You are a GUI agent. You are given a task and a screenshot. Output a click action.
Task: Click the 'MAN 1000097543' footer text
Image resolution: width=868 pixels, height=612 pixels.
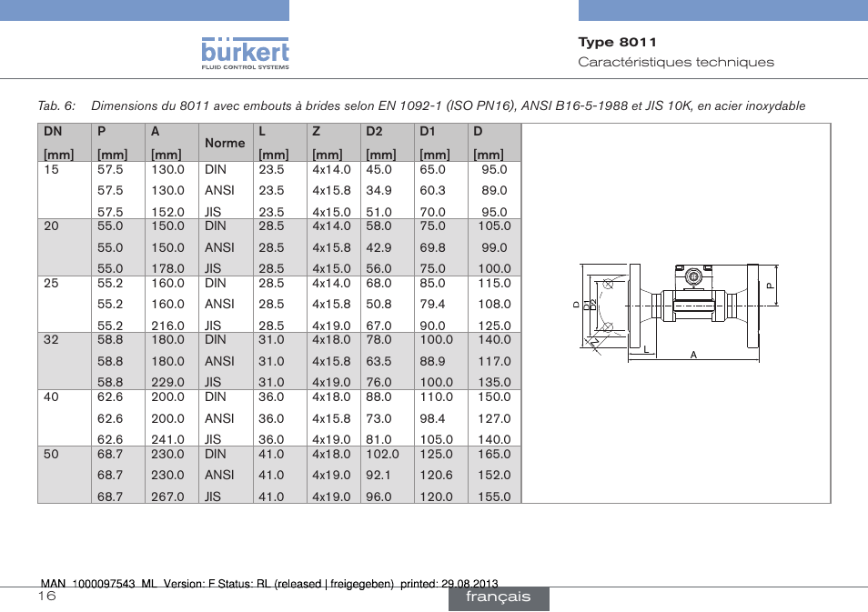[90, 584]
